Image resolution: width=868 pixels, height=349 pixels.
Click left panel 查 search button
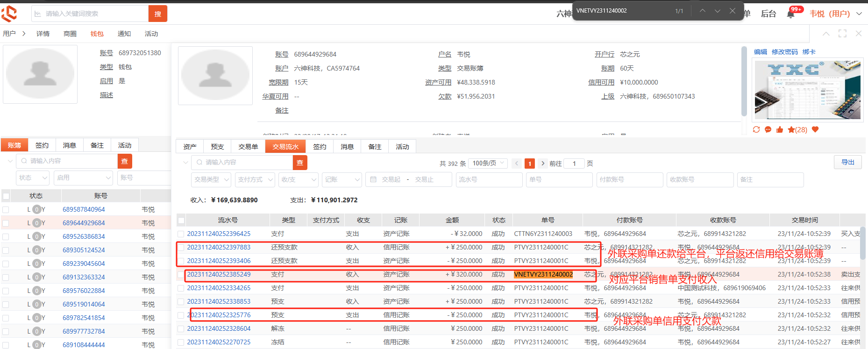pyautogui.click(x=125, y=161)
